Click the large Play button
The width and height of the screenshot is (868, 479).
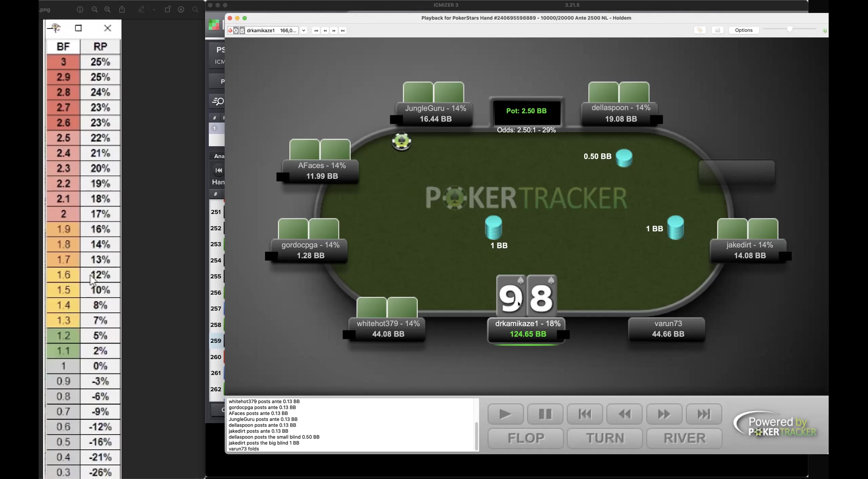coord(505,414)
